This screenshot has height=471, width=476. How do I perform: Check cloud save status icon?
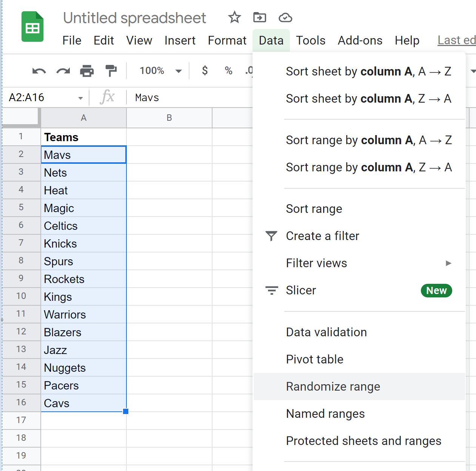(285, 17)
